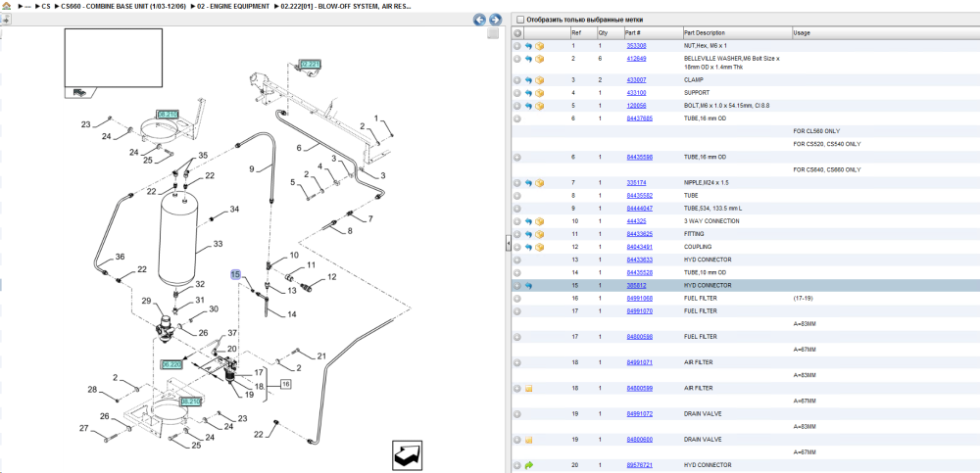
Task: Open CS660 - COMBINE BASE UNIT breadcrumb
Action: click(x=123, y=6)
